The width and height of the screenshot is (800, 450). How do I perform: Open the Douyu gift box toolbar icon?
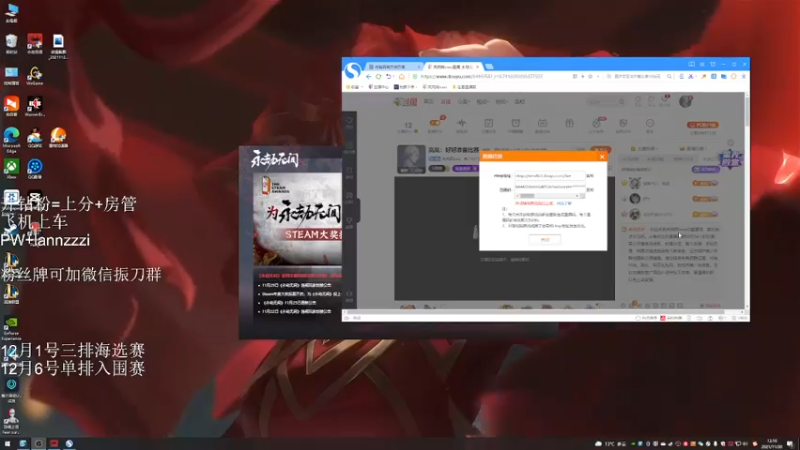coord(569,123)
